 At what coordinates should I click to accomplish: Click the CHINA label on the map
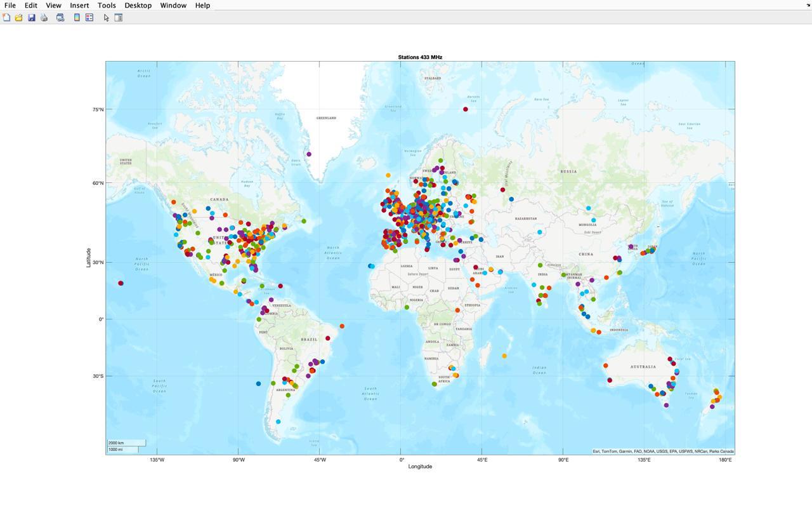[x=586, y=254]
